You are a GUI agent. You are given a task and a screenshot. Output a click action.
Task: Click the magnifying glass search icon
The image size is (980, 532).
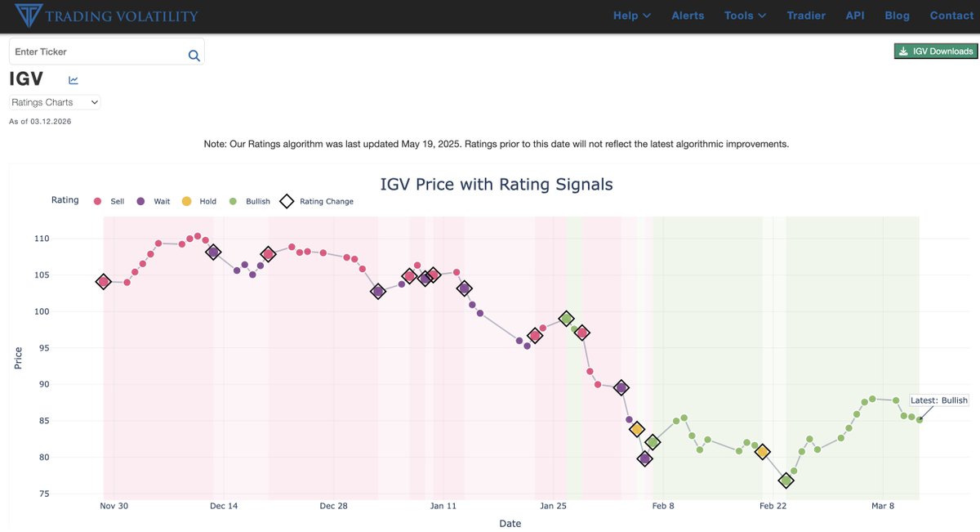194,56
